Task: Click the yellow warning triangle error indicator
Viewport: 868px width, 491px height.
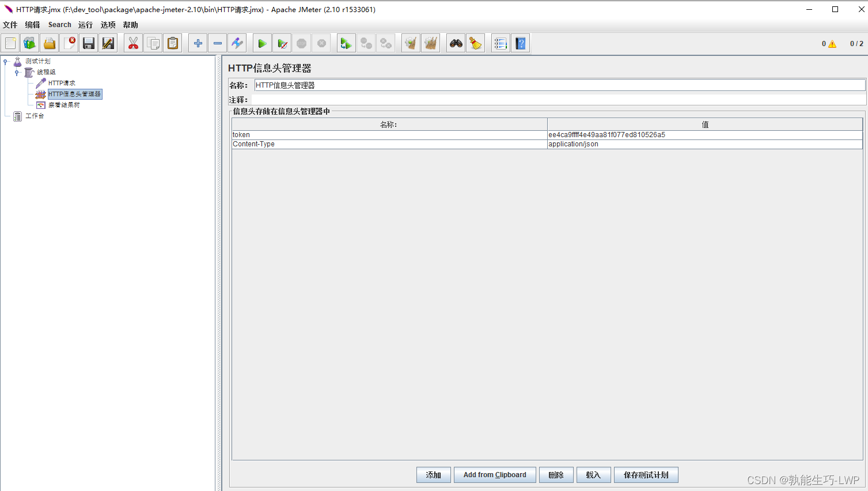Action: tap(832, 44)
